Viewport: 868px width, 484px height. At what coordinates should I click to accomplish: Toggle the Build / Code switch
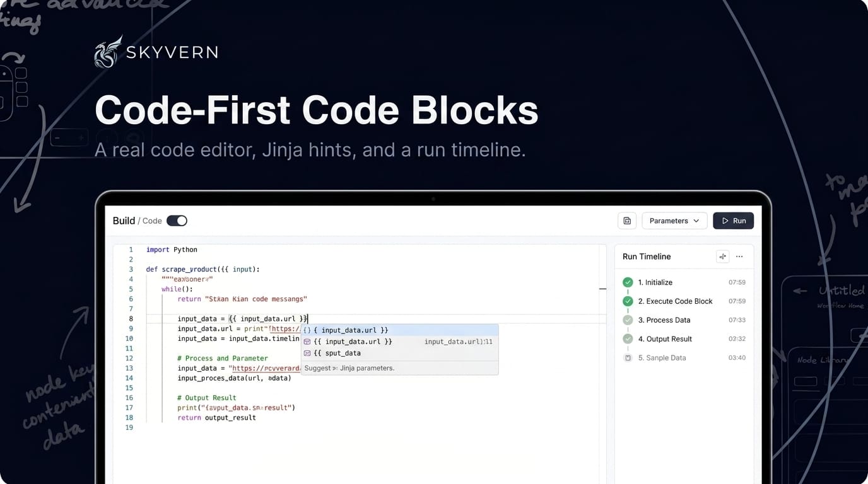pos(177,221)
